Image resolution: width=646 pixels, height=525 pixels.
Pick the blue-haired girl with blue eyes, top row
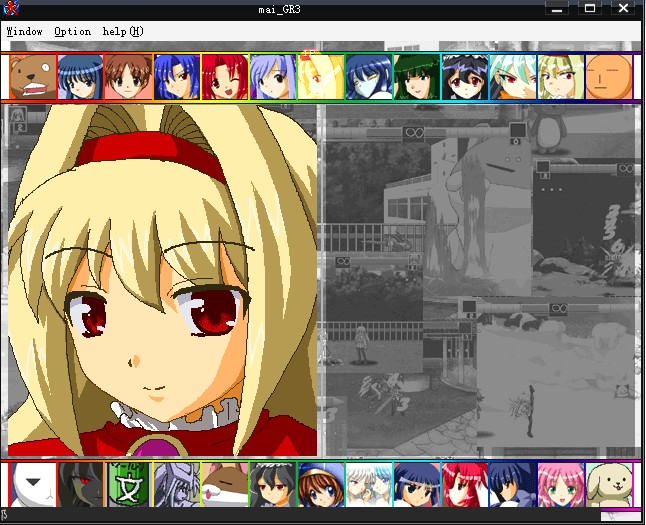80,77
